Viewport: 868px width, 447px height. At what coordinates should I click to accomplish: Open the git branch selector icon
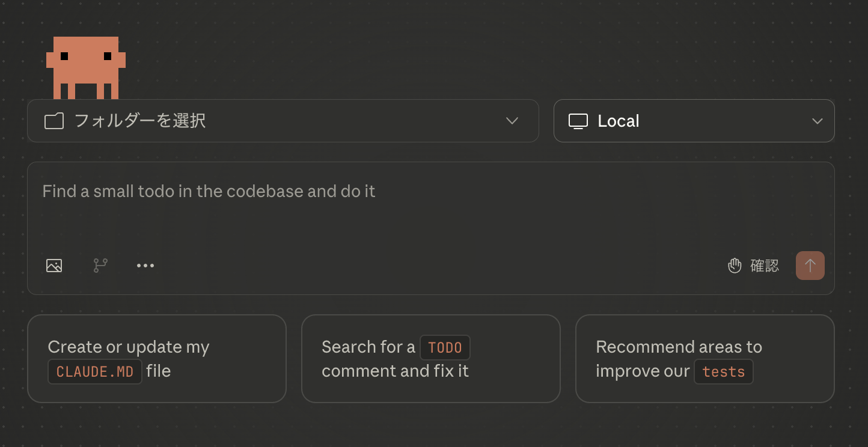tap(100, 266)
